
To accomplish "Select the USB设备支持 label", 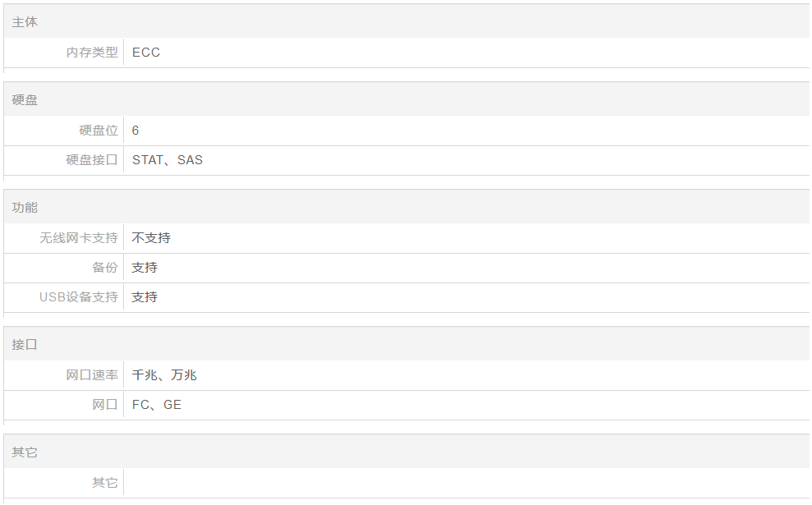I will [79, 296].
